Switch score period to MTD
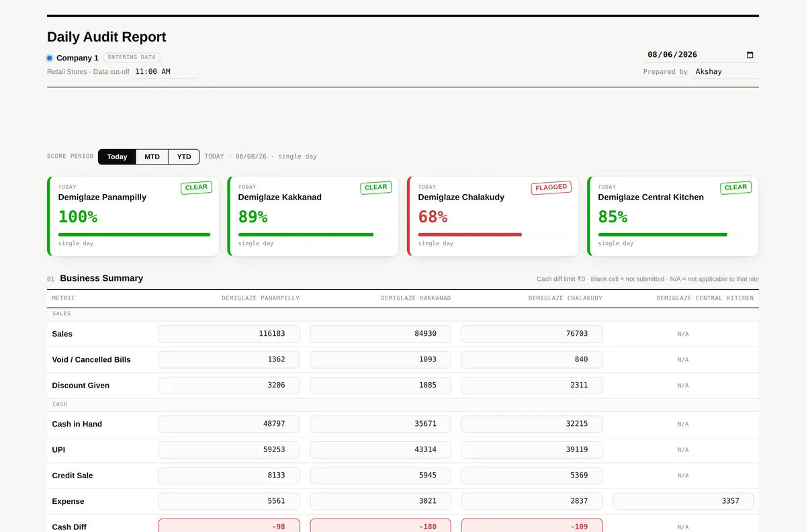This screenshot has width=806, height=532. pos(152,157)
